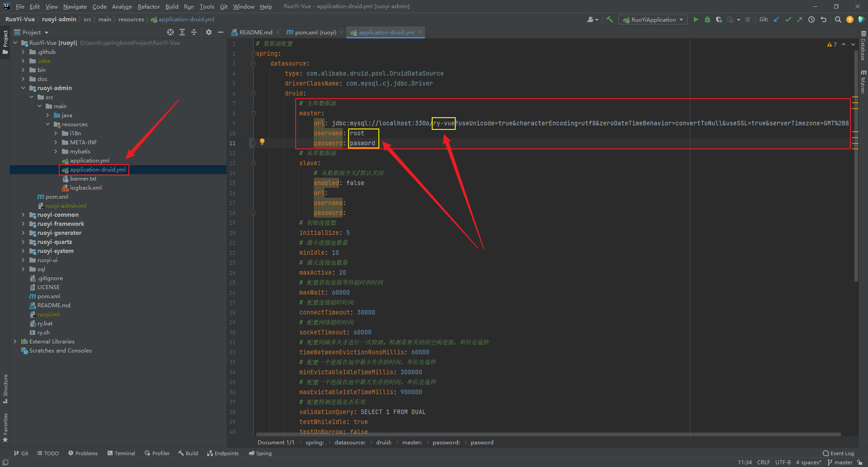
Task: Go to next highlighted problem arrow
Action: pyautogui.click(x=853, y=44)
